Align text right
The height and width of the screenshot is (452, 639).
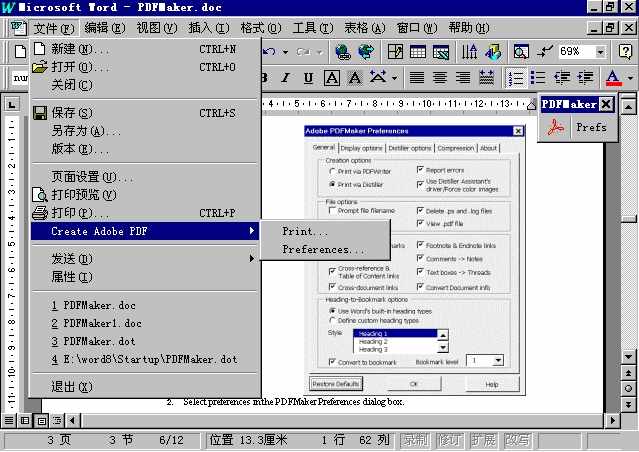coord(463,77)
